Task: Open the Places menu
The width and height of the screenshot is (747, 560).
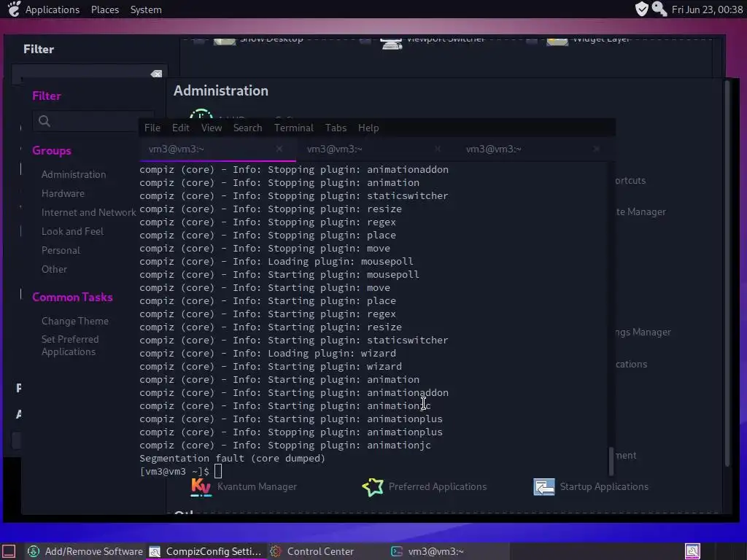Action: (x=105, y=9)
